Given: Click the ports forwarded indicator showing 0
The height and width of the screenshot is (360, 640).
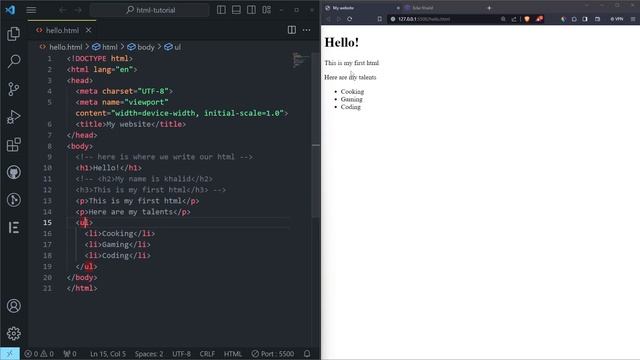Looking at the screenshot, I should [70, 354].
